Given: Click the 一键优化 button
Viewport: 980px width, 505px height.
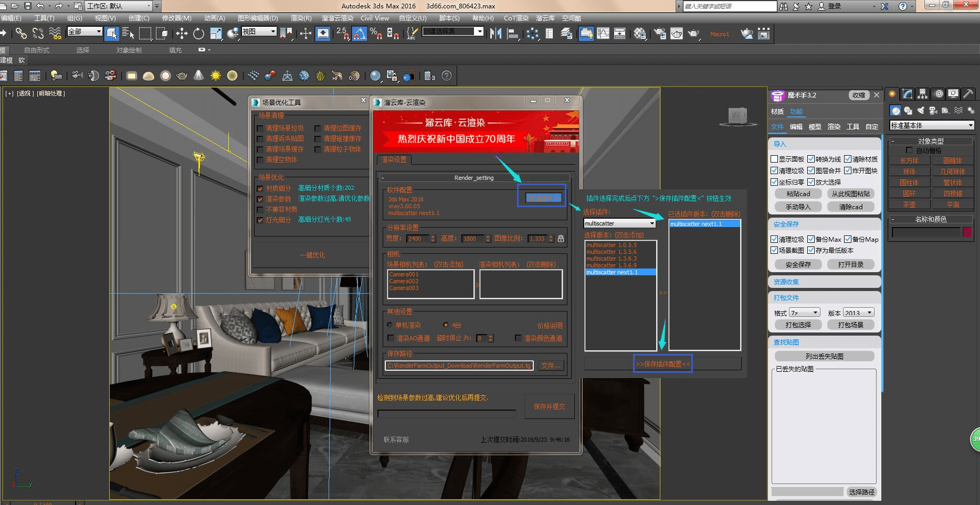Looking at the screenshot, I should click(x=312, y=255).
